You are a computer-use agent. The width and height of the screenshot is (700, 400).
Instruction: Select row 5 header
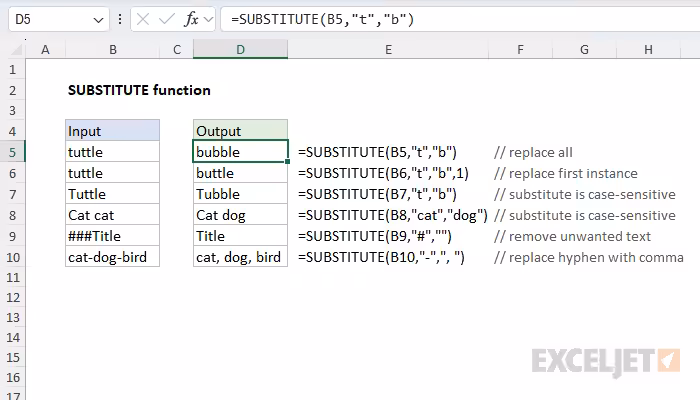pos(12,152)
